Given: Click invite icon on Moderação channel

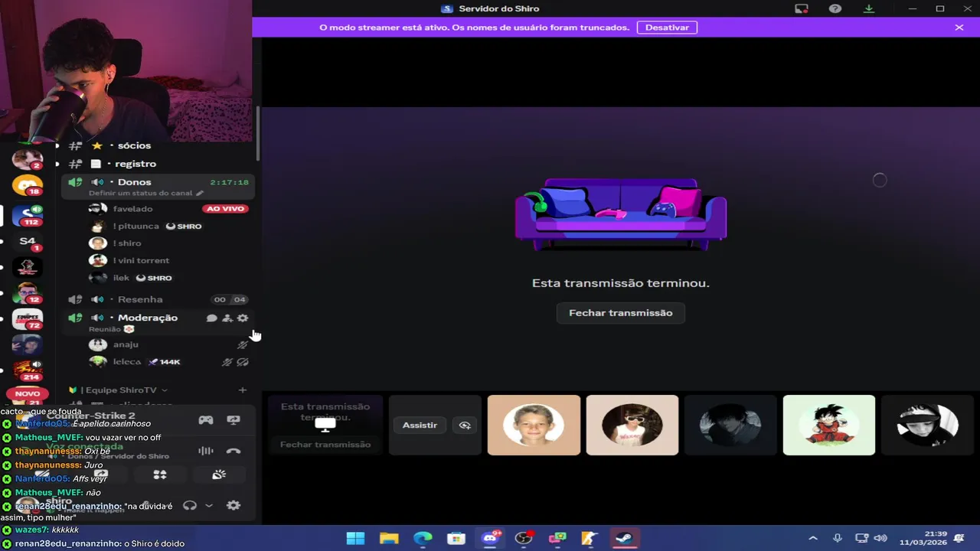Looking at the screenshot, I should 227,318.
